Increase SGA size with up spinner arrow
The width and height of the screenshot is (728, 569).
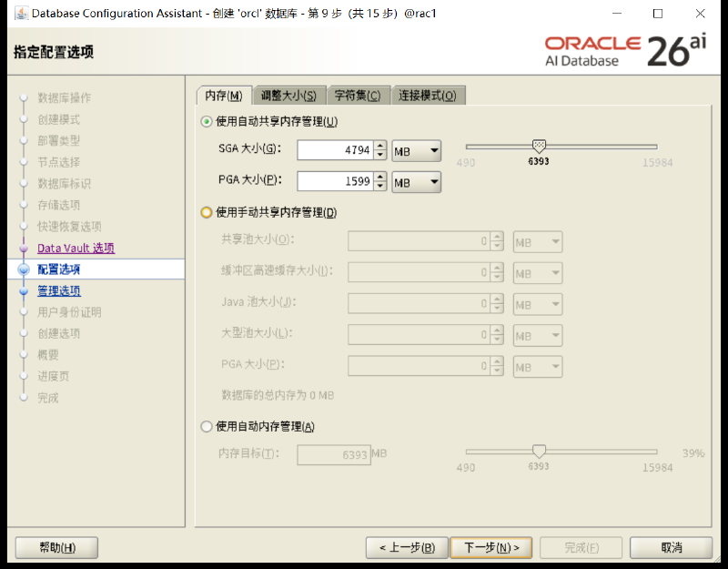[x=380, y=146]
